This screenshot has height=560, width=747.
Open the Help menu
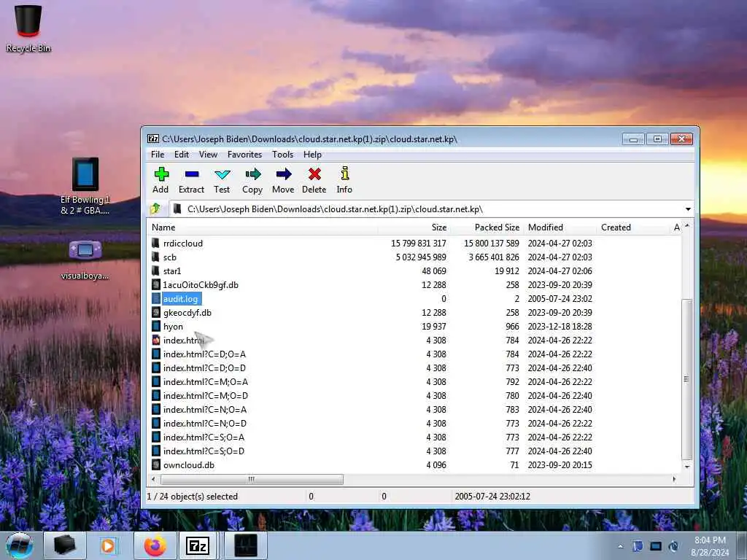[x=312, y=155]
